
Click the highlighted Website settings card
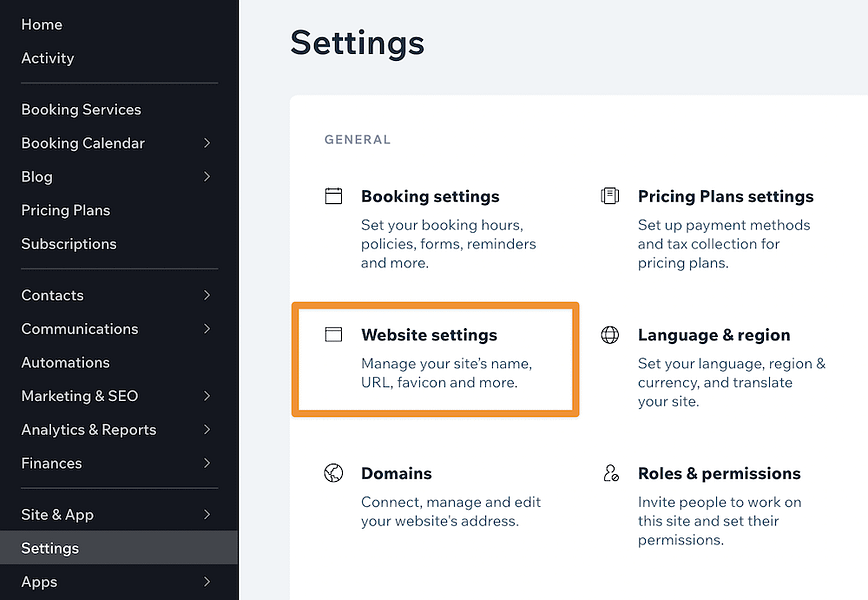[x=435, y=360]
